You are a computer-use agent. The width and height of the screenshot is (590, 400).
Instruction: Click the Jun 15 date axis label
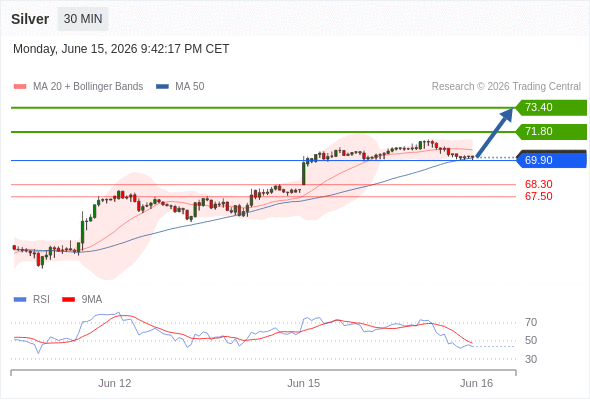click(304, 383)
